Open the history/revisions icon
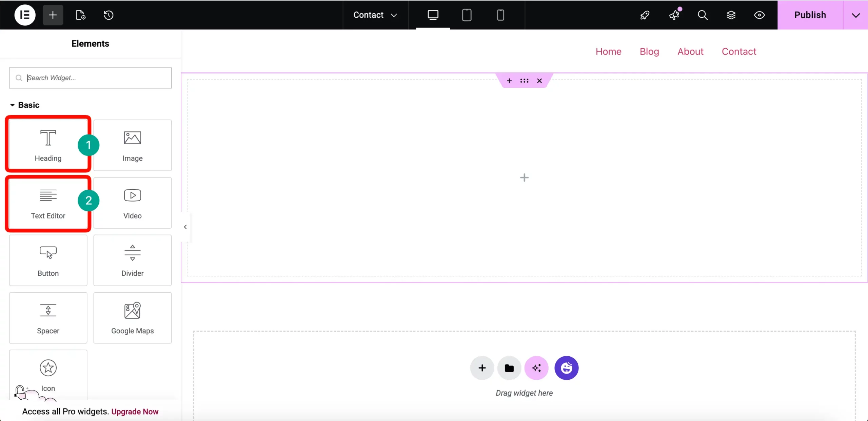Image resolution: width=868 pixels, height=421 pixels. [x=108, y=15]
